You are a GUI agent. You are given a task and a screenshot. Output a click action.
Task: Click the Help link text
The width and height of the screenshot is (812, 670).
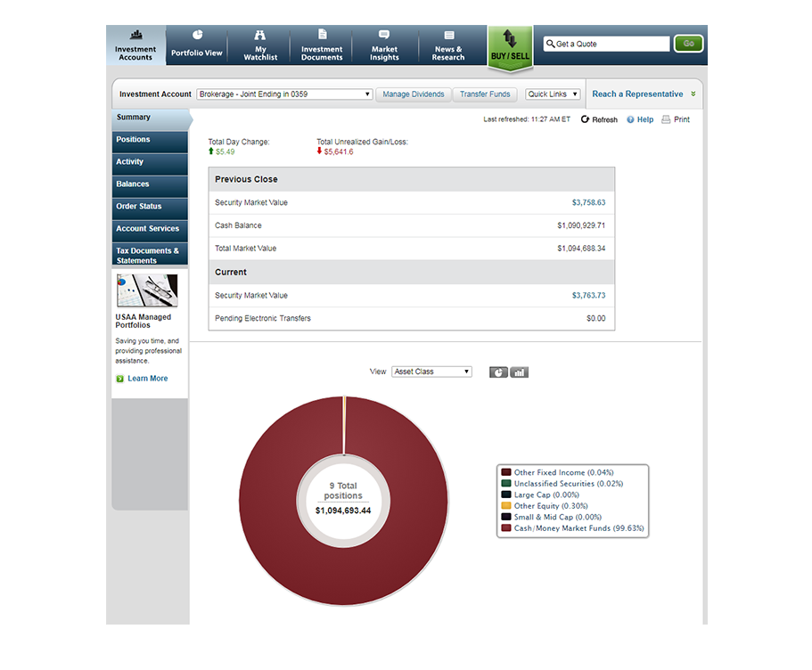coord(645,119)
